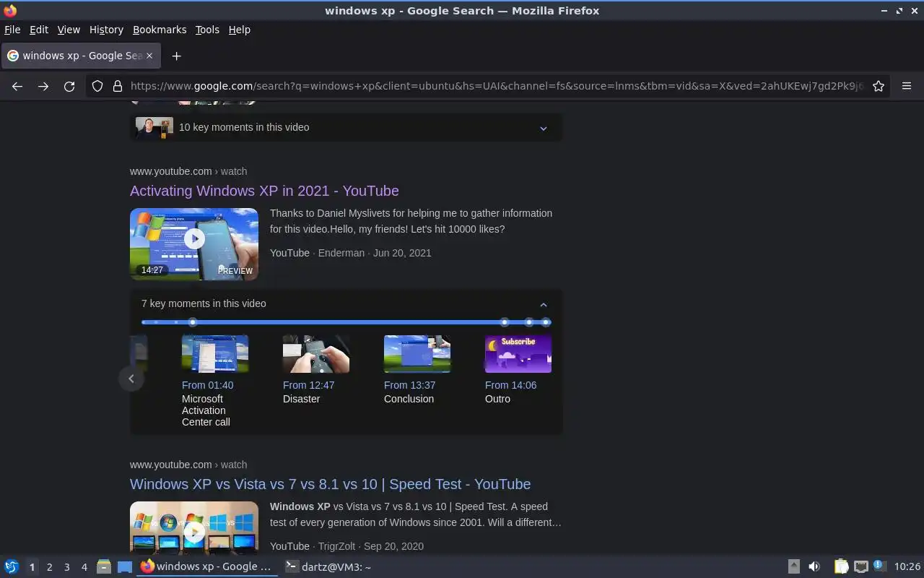Open the update notifier tray icon

point(879,566)
